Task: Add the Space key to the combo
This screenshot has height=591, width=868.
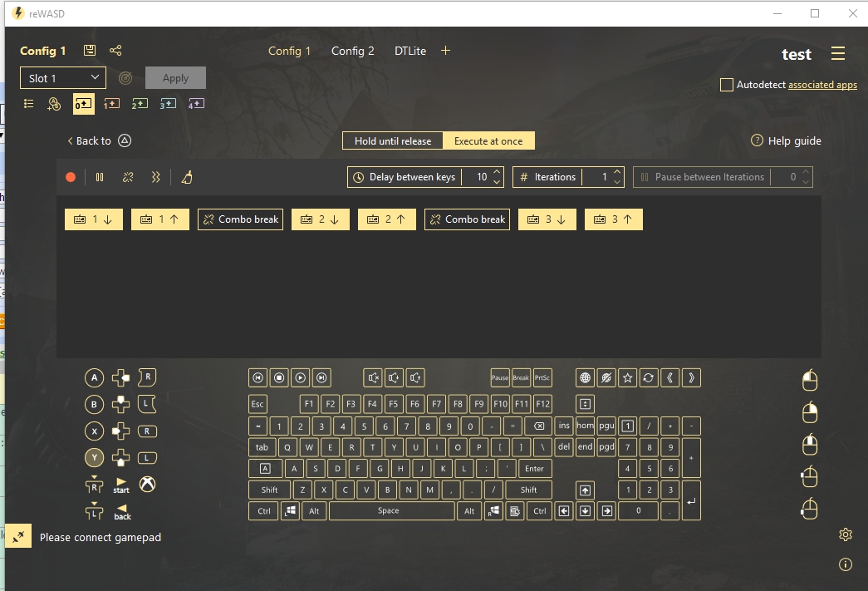Action: tap(391, 510)
